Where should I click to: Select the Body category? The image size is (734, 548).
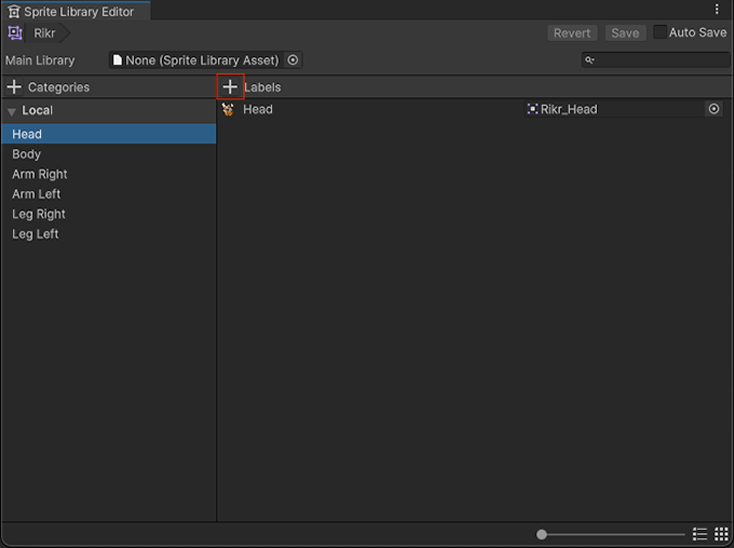pyautogui.click(x=27, y=154)
